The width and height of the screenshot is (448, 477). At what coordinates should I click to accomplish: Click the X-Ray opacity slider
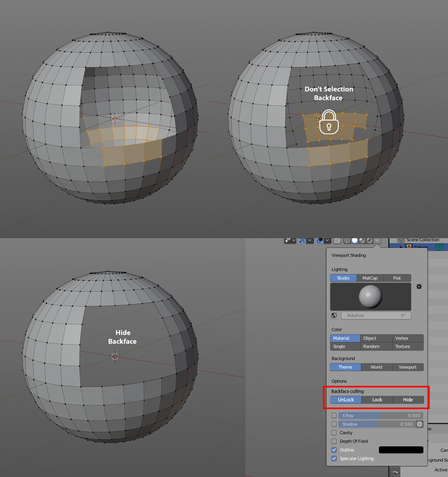point(381,415)
